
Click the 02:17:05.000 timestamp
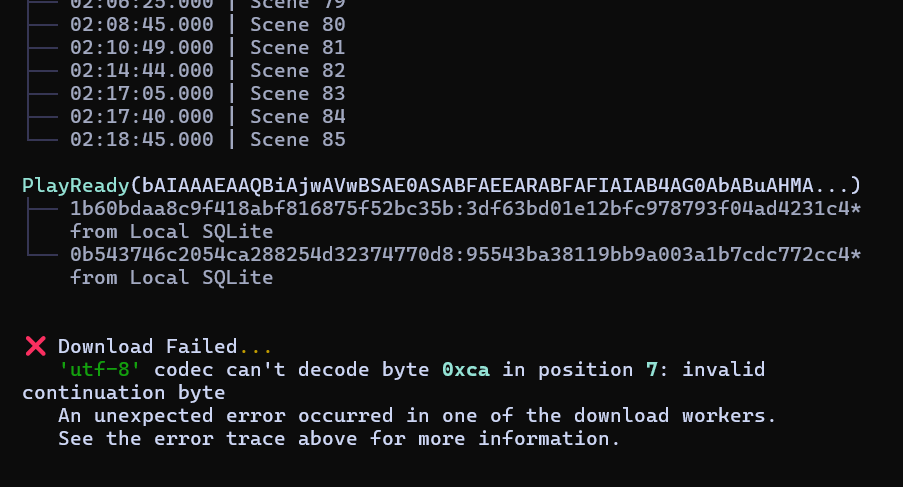141,93
